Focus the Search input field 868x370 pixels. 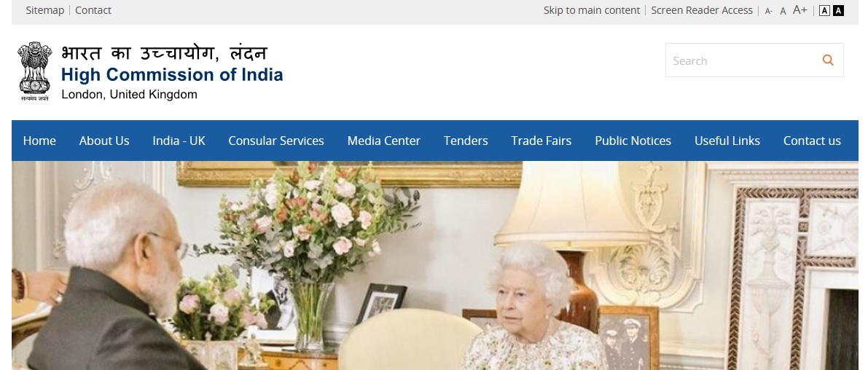pos(742,60)
